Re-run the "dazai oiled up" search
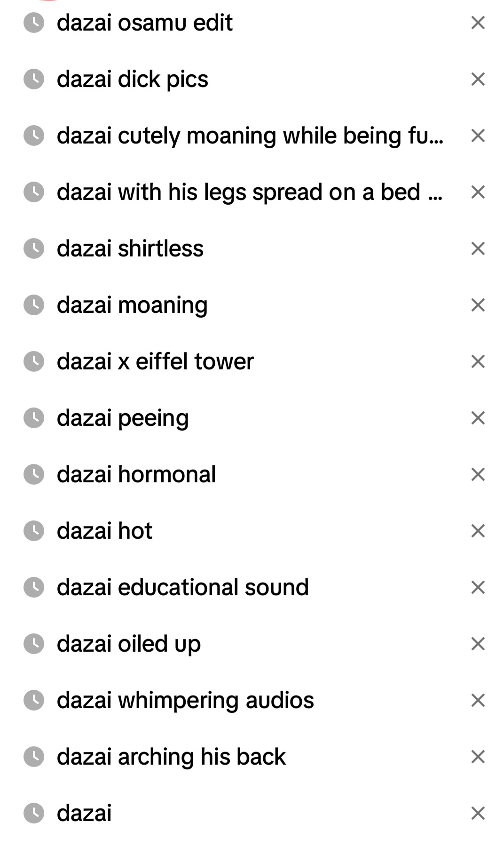Screen dimensions: 504x848 coord(129,644)
